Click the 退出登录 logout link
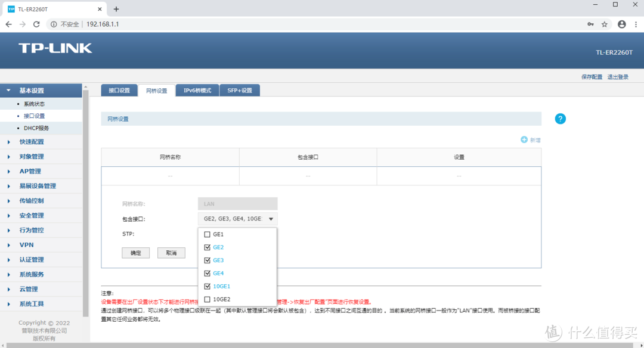Viewport: 644px width, 348px height. (x=618, y=77)
